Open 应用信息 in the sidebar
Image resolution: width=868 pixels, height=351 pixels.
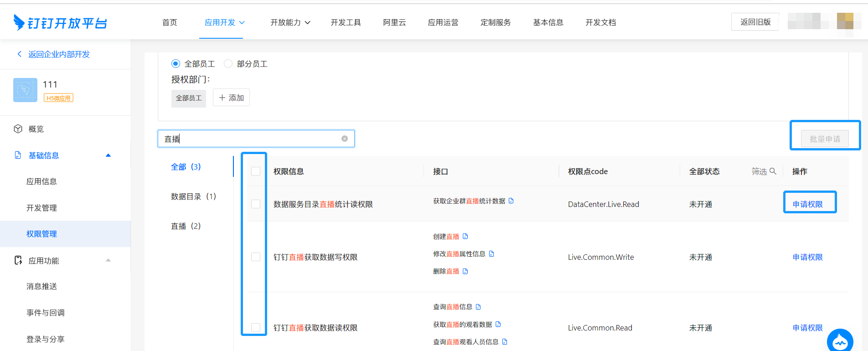click(41, 181)
